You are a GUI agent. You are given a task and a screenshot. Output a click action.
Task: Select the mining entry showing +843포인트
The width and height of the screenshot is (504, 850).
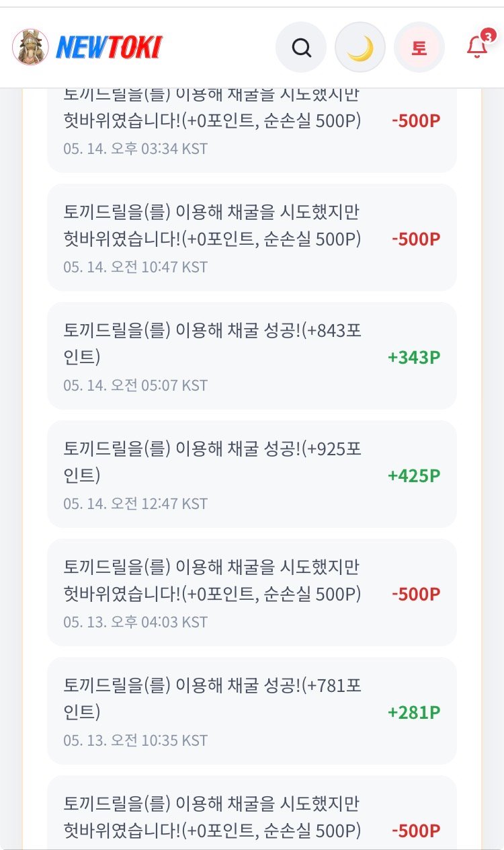[x=252, y=356]
